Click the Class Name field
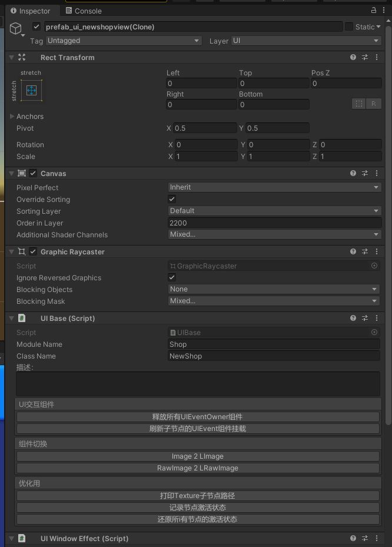The height and width of the screenshot is (547, 392). pos(274,356)
